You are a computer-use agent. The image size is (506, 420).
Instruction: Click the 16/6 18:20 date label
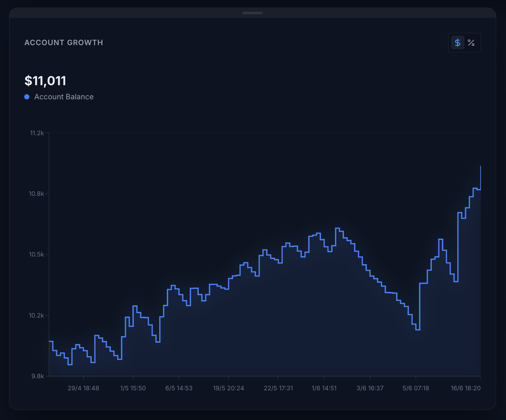tap(466, 388)
